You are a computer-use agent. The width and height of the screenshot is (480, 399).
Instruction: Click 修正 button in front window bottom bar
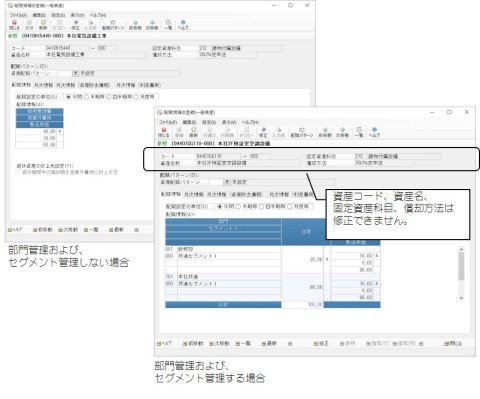(x=321, y=343)
